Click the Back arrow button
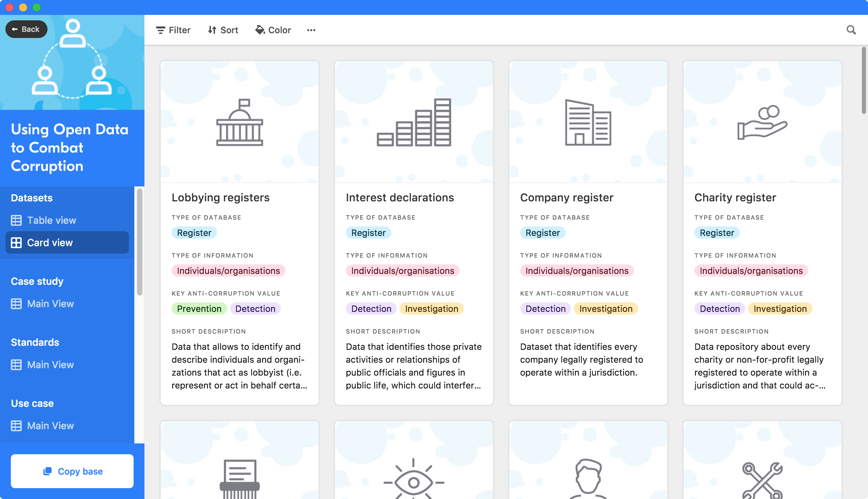Viewport: 868px width, 499px height. coord(26,29)
